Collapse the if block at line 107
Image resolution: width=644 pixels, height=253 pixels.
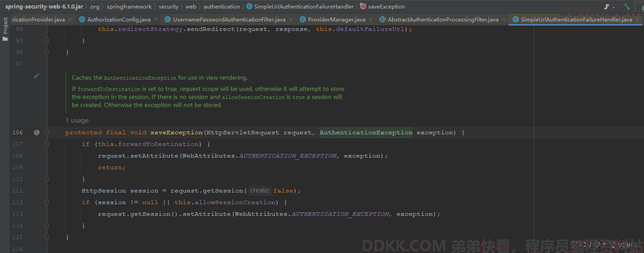click(x=47, y=144)
